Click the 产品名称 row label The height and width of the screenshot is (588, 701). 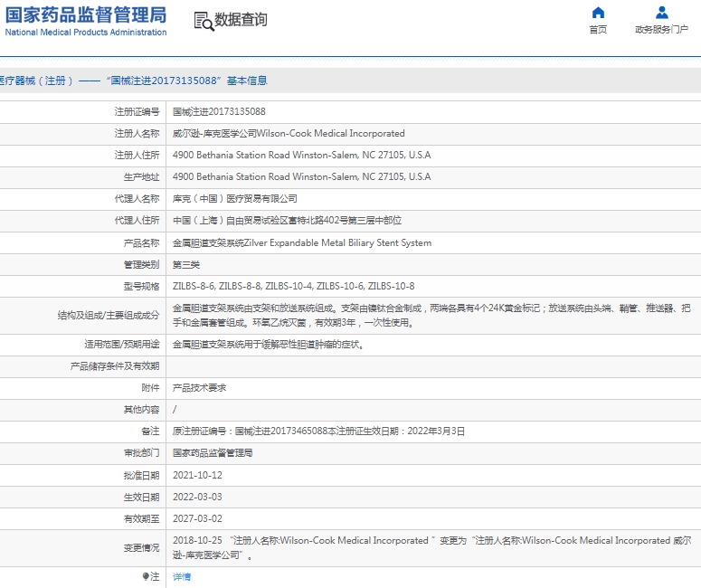coord(141,242)
